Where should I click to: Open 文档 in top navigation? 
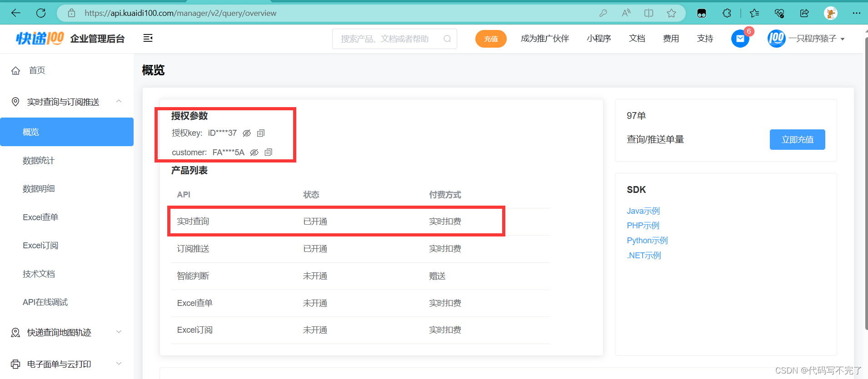pyautogui.click(x=637, y=39)
